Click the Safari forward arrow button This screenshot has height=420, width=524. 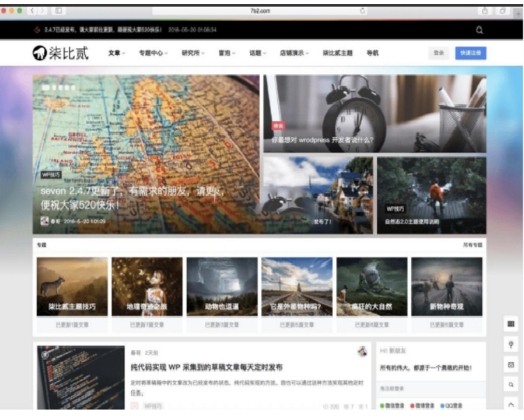click(43, 10)
